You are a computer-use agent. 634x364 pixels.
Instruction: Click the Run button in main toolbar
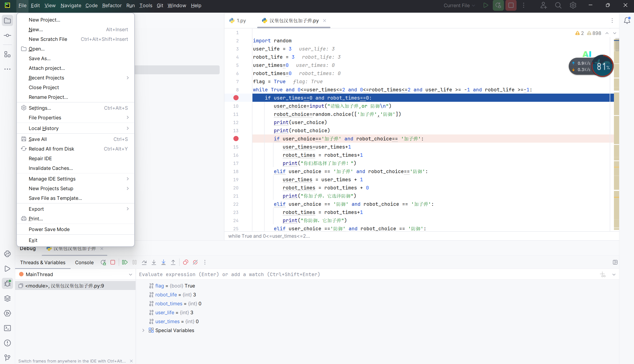(486, 5)
